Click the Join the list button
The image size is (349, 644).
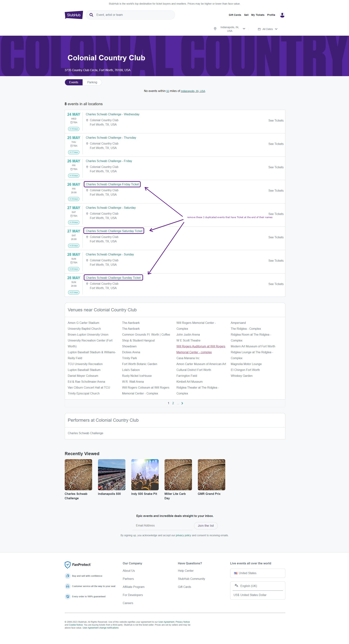point(206,526)
